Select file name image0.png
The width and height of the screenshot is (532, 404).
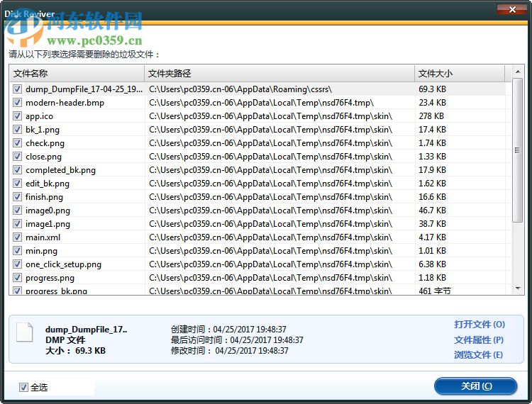[x=48, y=210]
